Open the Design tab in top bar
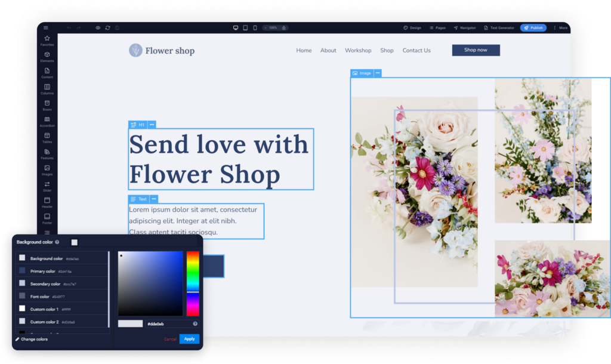 [x=412, y=27]
